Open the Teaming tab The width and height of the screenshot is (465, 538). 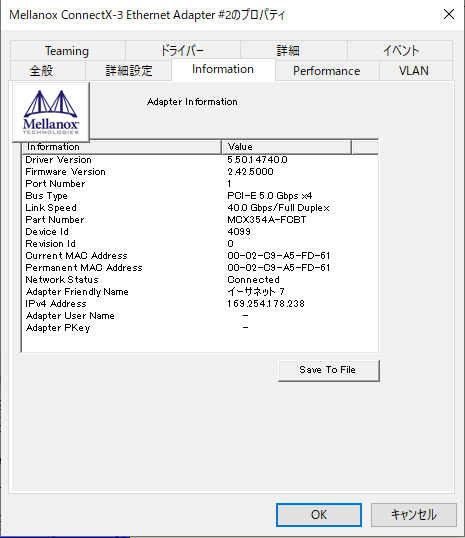click(x=67, y=51)
